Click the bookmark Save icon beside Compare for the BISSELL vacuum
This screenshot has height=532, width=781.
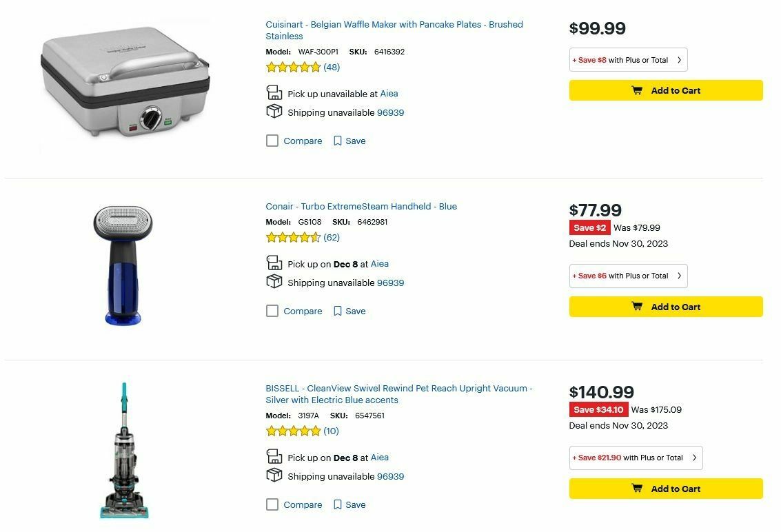[x=337, y=504]
